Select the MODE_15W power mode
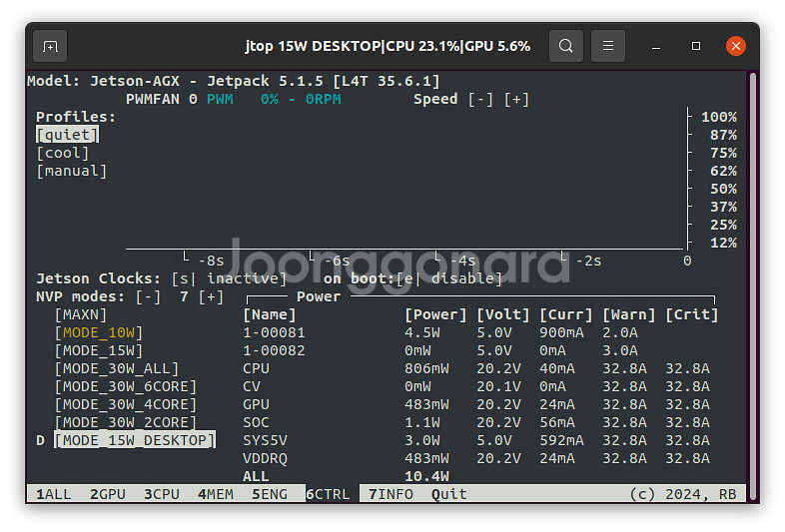785x532 pixels. pyautogui.click(x=99, y=350)
